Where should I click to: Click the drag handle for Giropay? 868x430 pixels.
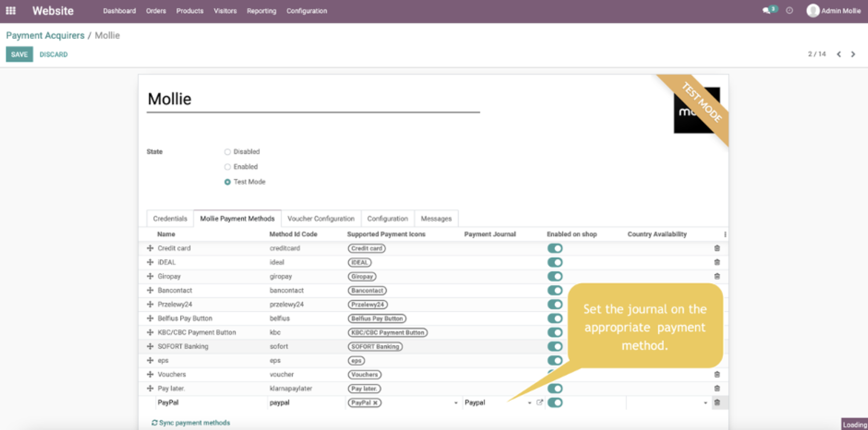150,276
